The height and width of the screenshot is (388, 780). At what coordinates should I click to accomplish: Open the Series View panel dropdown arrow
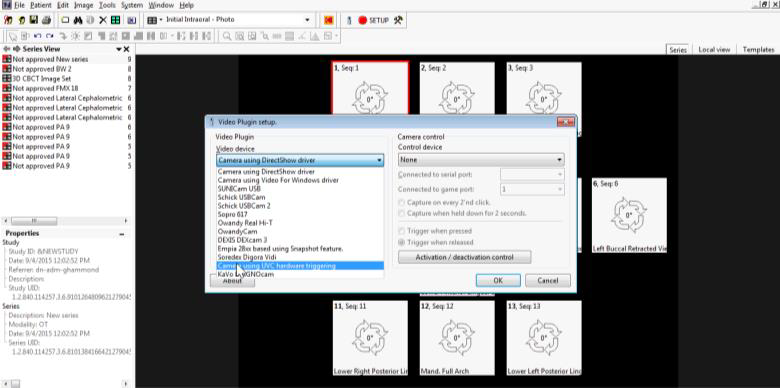(119, 49)
